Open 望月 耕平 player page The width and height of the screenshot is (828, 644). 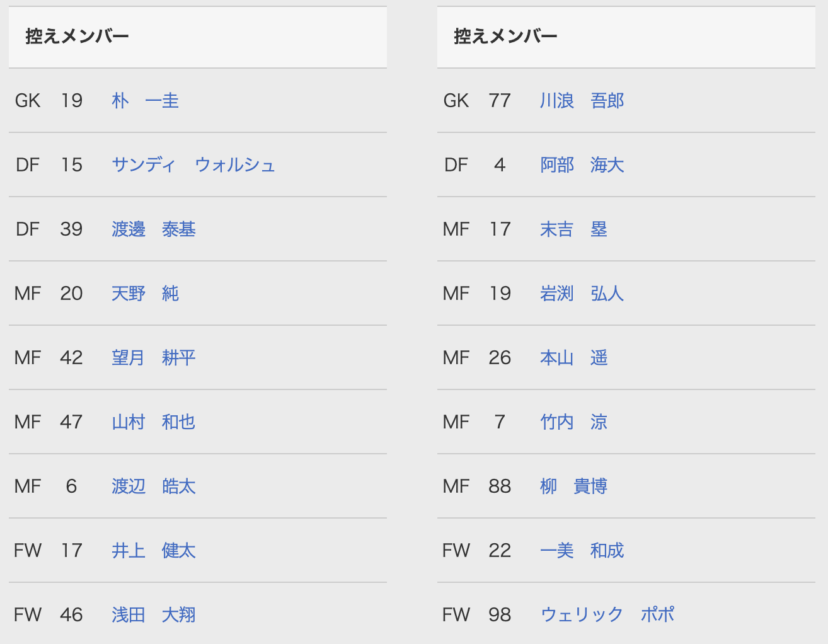coord(153,358)
